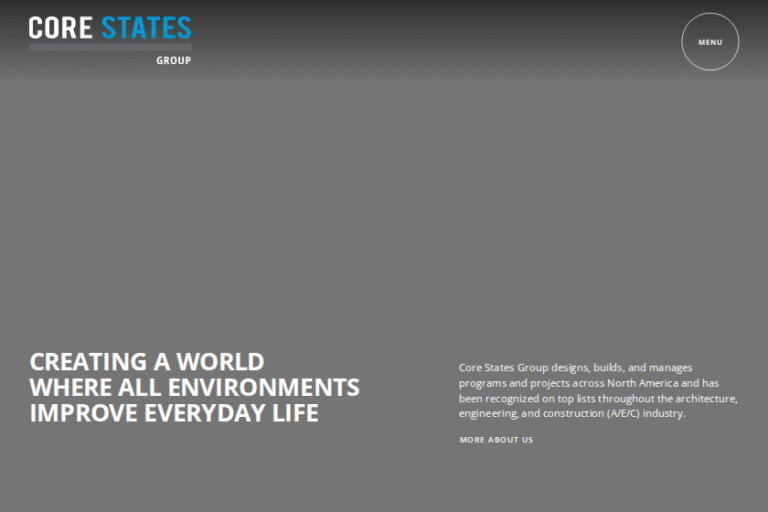Follow the MORE ABOUT US link
This screenshot has height=512, width=768.
point(496,440)
